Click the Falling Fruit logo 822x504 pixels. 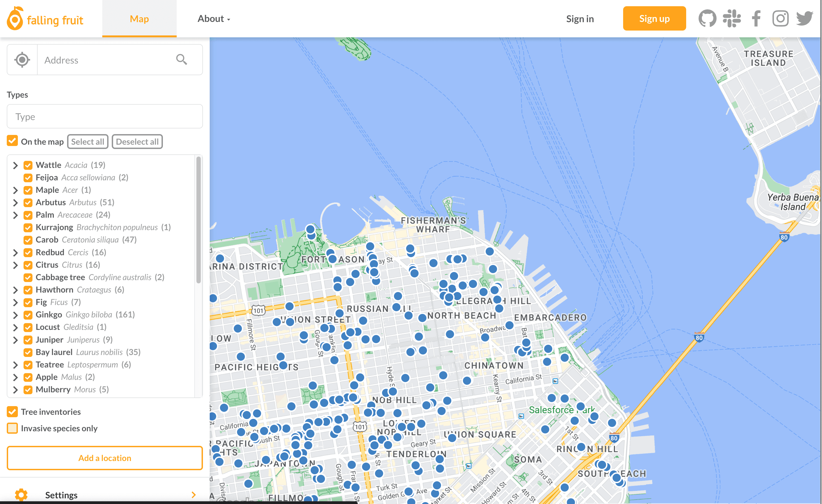pyautogui.click(x=45, y=19)
